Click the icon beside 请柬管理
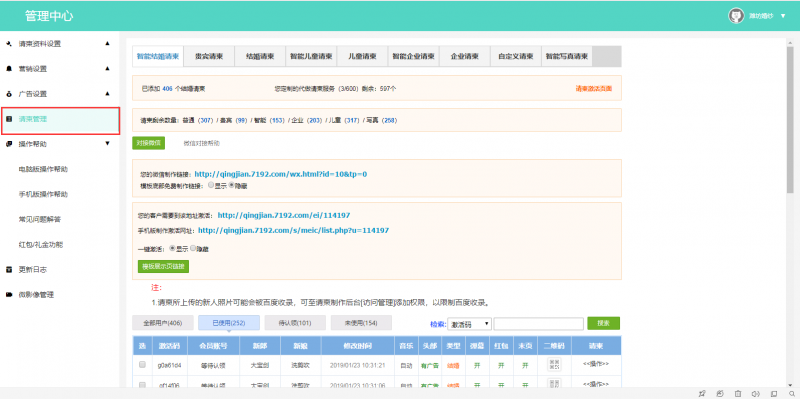The height and width of the screenshot is (399, 800). tap(9, 119)
